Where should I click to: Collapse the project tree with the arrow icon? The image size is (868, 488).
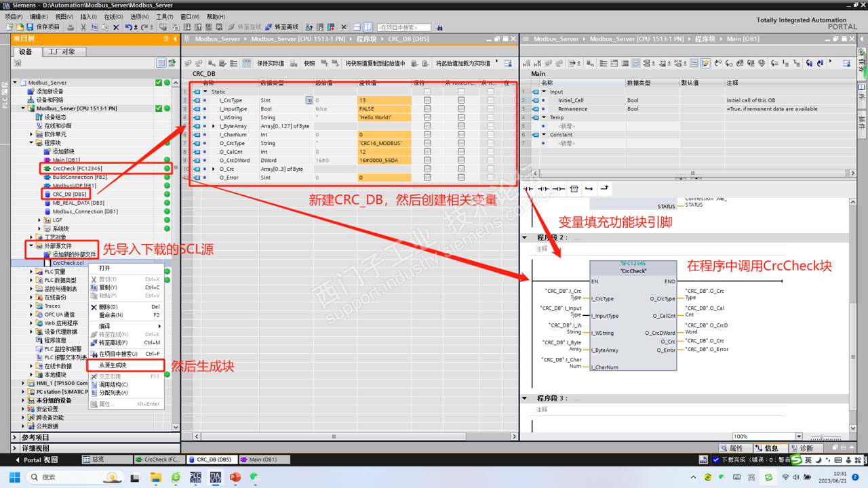point(175,39)
